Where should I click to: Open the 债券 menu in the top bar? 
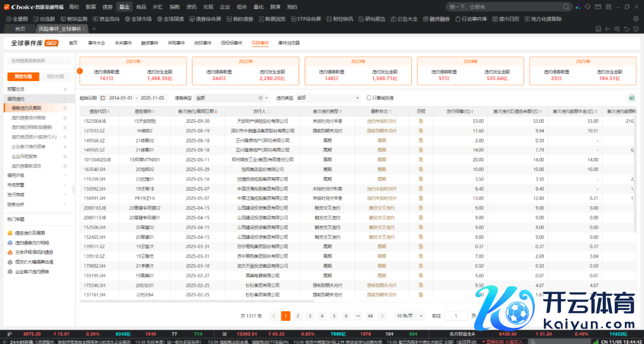pyautogui.click(x=107, y=7)
